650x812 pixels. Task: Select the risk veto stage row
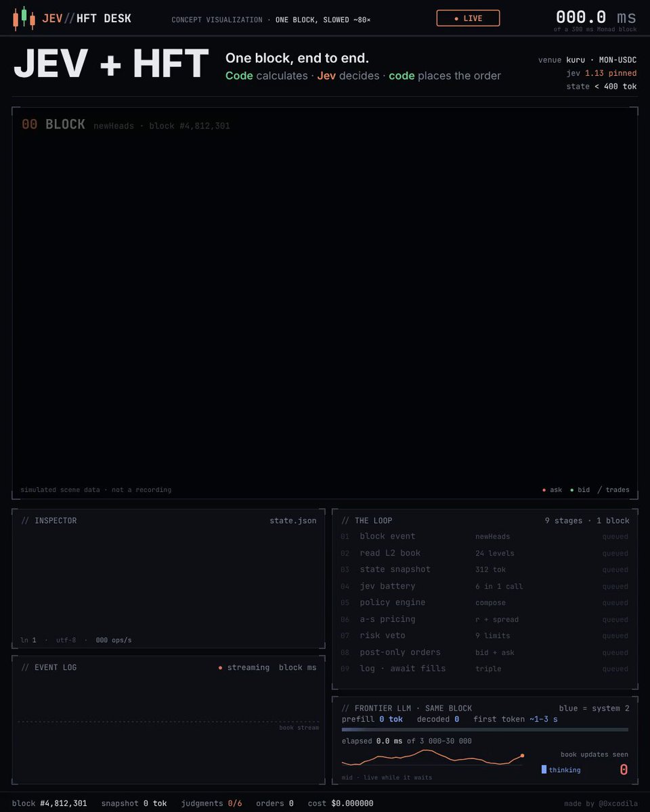pyautogui.click(x=485, y=635)
